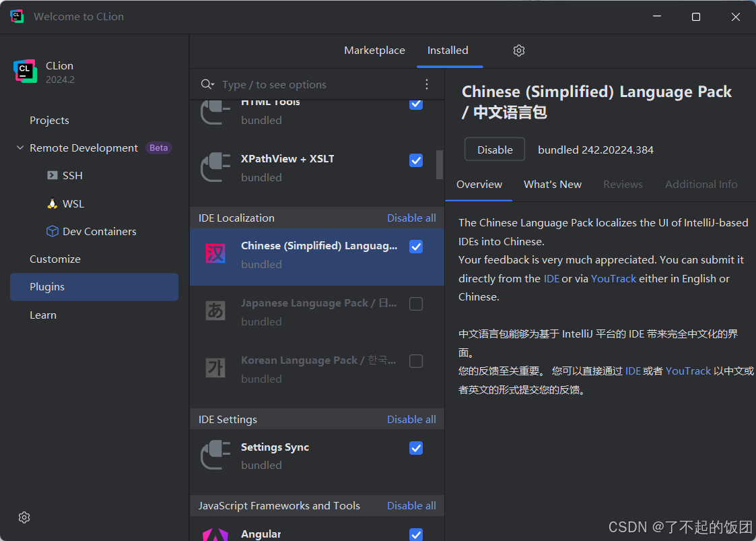The image size is (756, 541).
Task: Select the SSH remote development item
Action: point(72,176)
